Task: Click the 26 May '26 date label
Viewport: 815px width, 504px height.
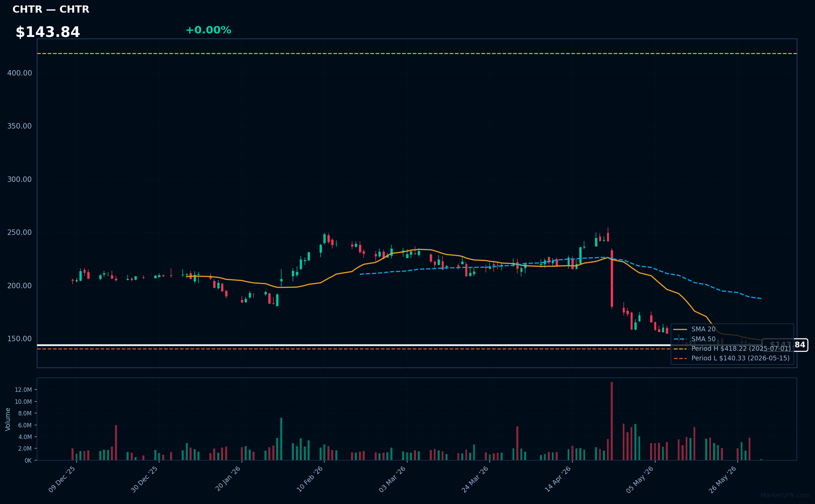Action: click(x=723, y=479)
